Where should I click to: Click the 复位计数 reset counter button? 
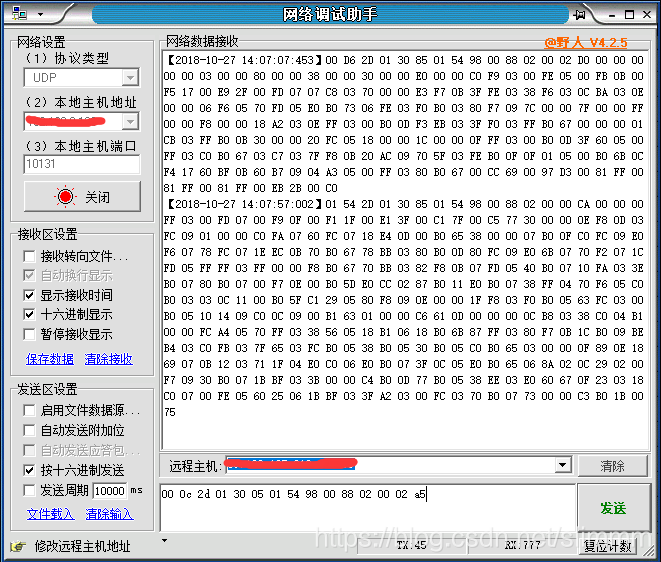coord(607,546)
